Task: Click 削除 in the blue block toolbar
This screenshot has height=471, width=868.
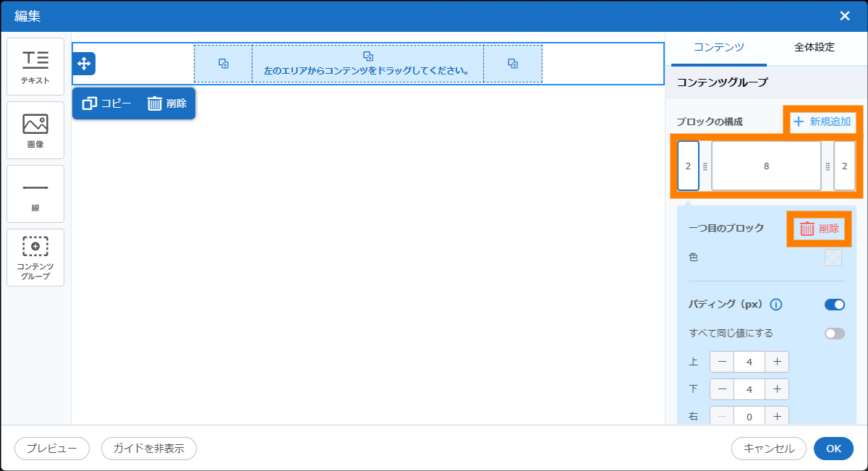Action: [167, 103]
